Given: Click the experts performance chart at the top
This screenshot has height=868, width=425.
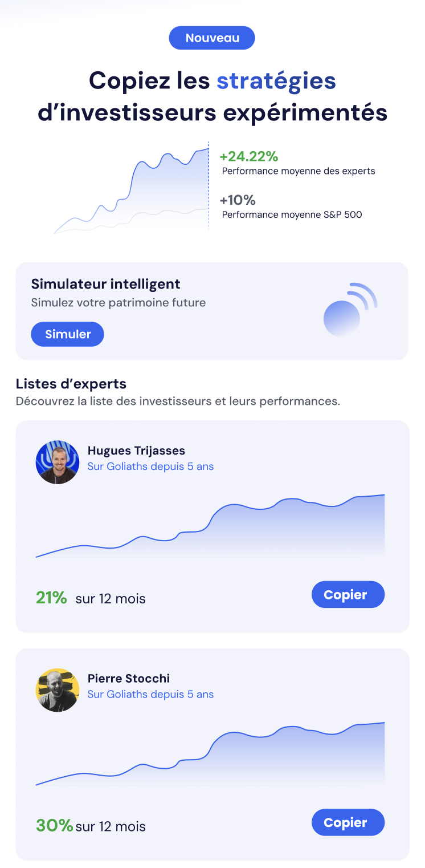Looking at the screenshot, I should pyautogui.click(x=131, y=188).
